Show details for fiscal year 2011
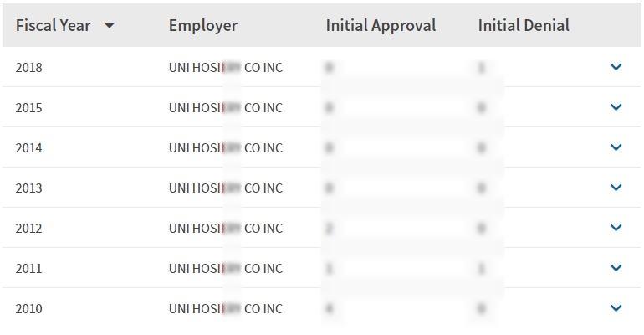 (x=616, y=268)
